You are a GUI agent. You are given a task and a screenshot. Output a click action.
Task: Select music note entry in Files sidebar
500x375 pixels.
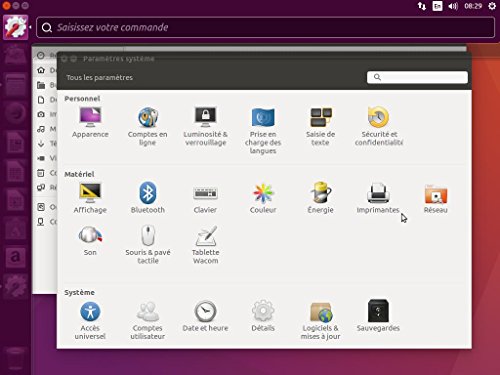pos(41,129)
